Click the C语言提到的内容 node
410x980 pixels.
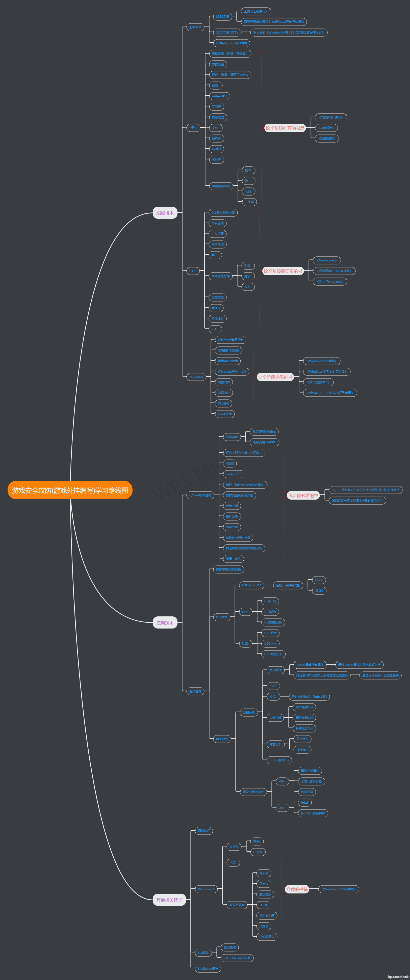point(223,213)
